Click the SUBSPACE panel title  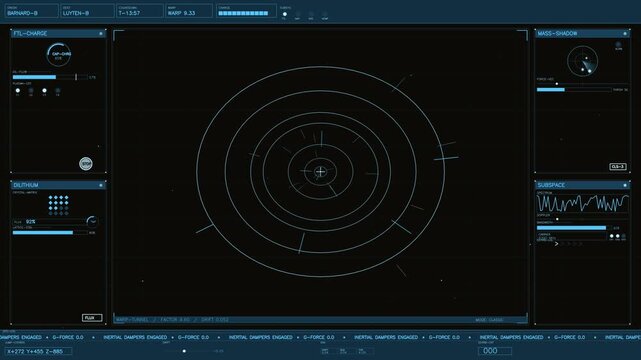point(551,185)
